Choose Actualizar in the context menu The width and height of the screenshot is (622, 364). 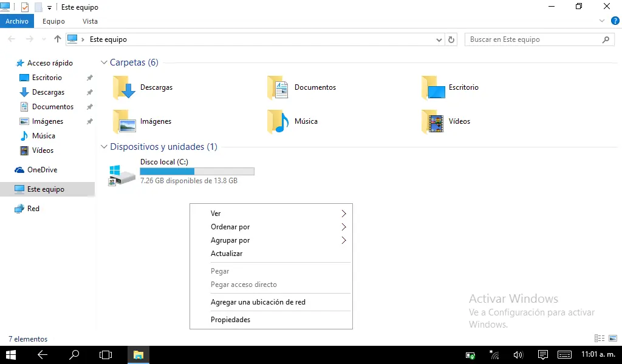[272, 254]
